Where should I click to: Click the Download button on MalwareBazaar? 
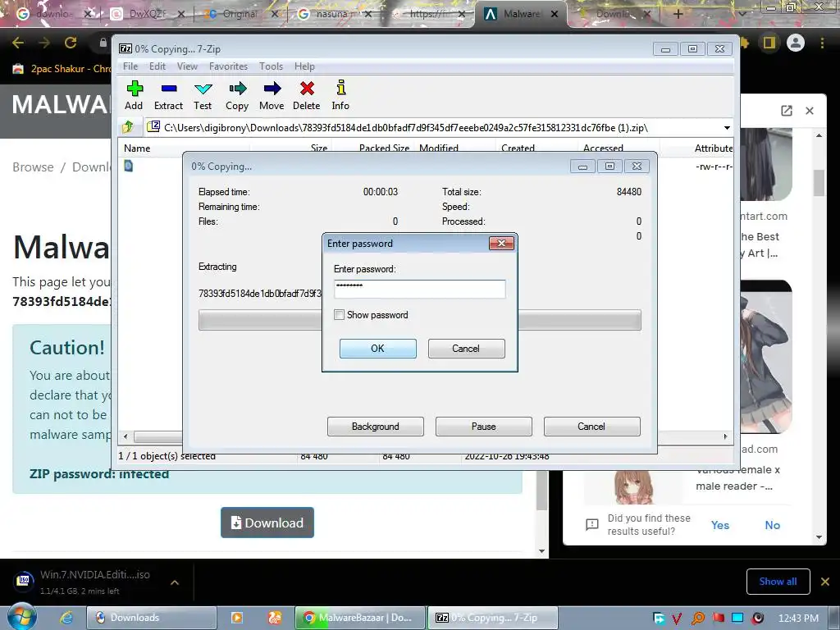pyautogui.click(x=267, y=523)
